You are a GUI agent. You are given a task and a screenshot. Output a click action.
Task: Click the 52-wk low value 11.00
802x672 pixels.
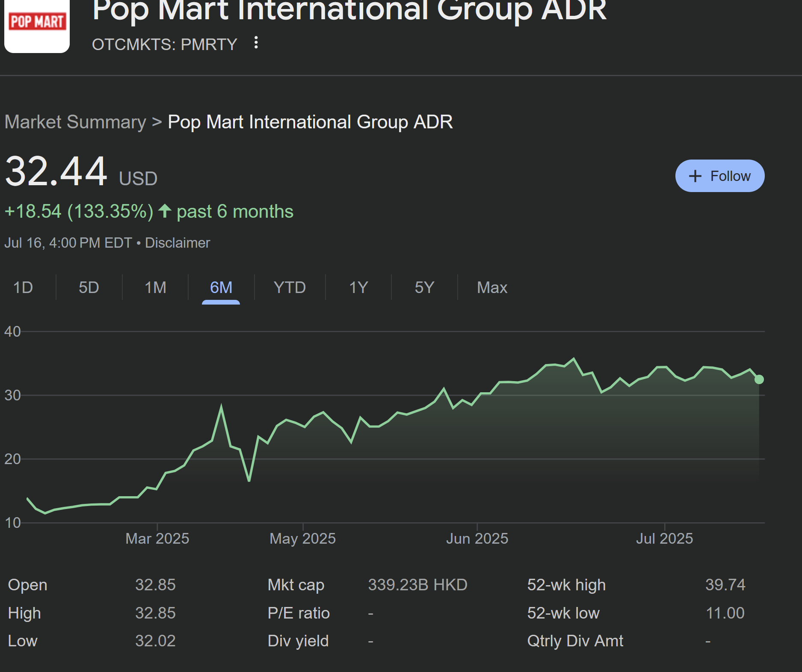coord(725,613)
